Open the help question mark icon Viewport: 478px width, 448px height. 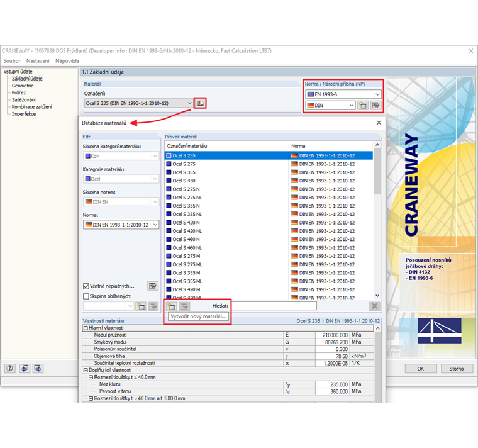pos(10,368)
